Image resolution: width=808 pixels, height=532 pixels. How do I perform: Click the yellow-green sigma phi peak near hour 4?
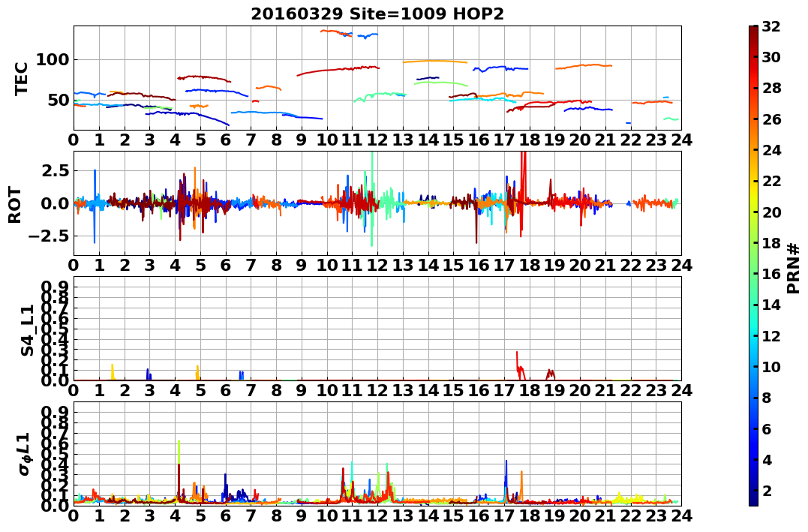pos(179,451)
